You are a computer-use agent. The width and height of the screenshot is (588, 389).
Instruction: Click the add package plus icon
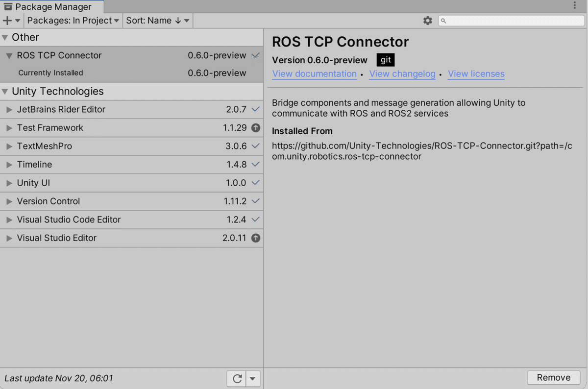(7, 21)
